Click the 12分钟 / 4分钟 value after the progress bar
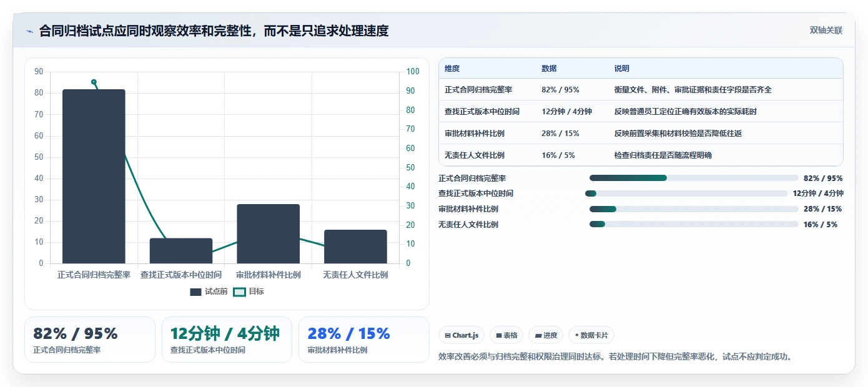 818,193
